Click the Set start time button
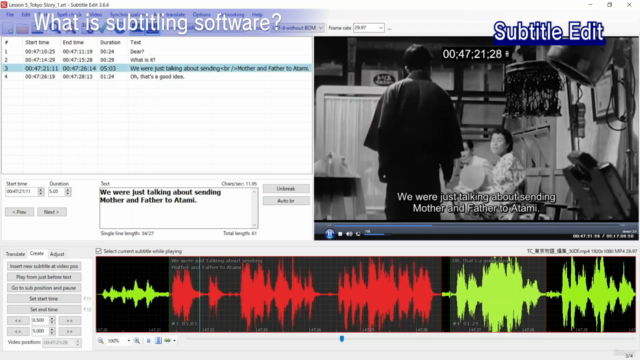640x360 pixels. pos(44,299)
